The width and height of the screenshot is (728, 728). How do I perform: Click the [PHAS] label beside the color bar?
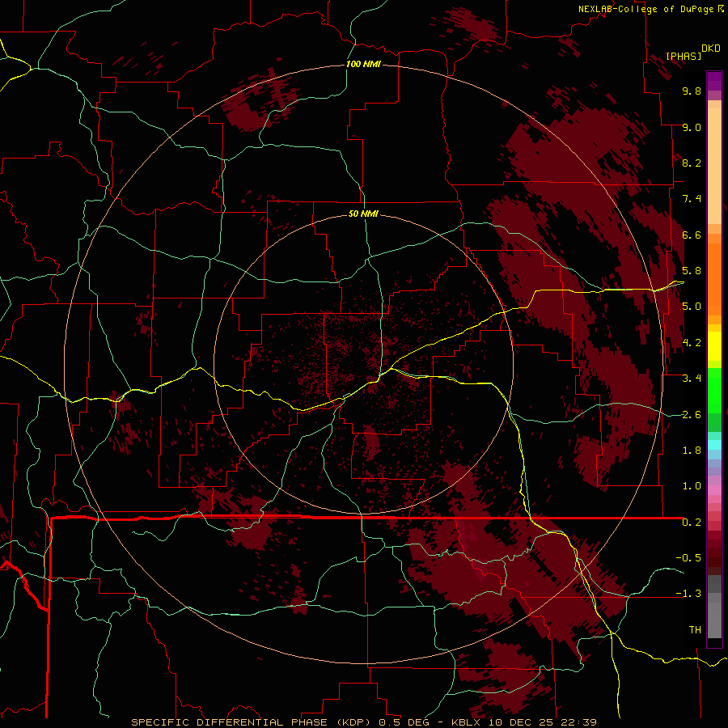point(684,56)
